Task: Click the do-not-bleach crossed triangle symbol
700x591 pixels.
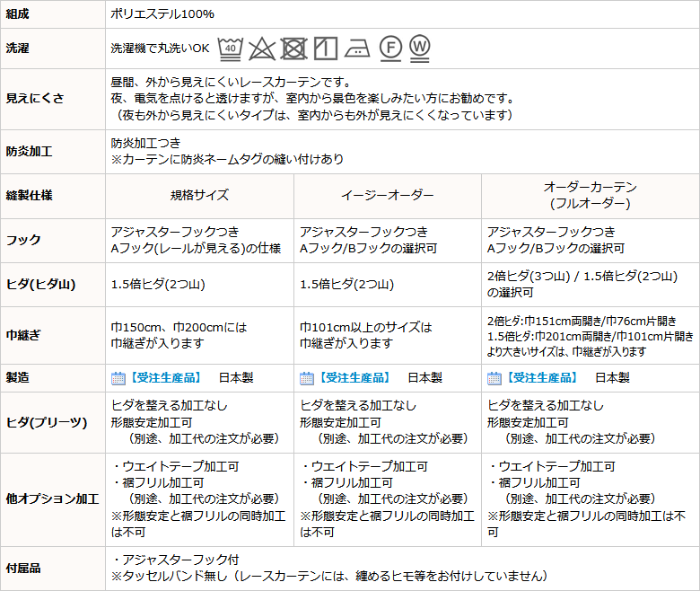Action: pos(261,48)
